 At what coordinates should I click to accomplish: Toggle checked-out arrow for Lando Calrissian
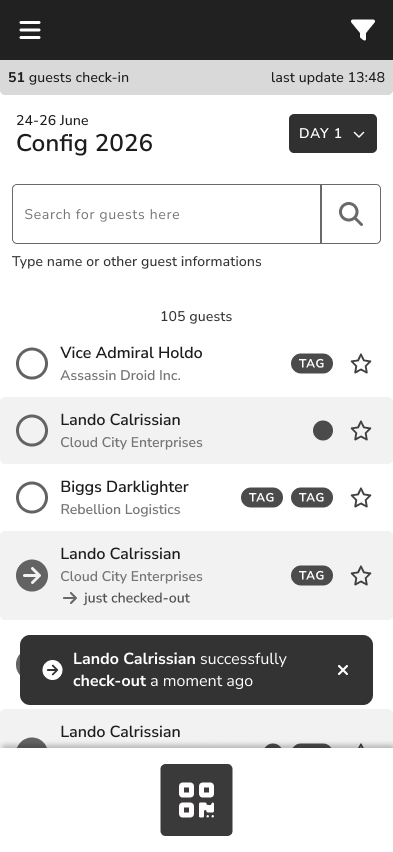[x=32, y=575]
